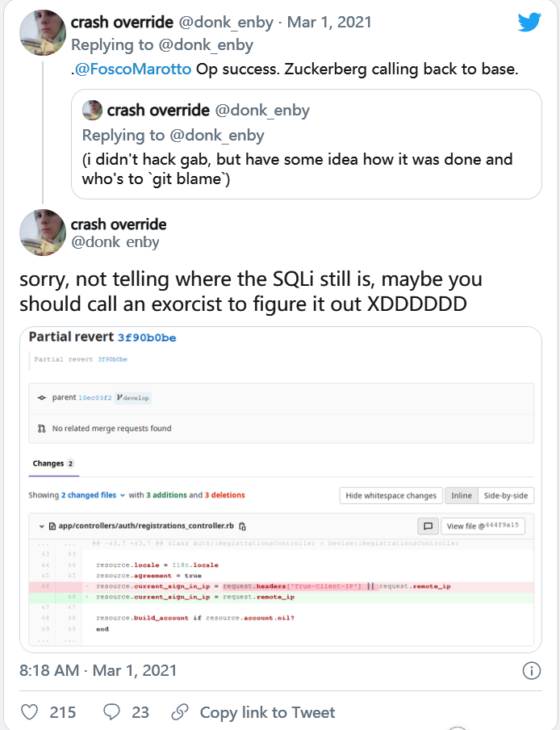The width and height of the screenshot is (560, 730).
Task: Click the chain link copy icon
Action: 179,712
